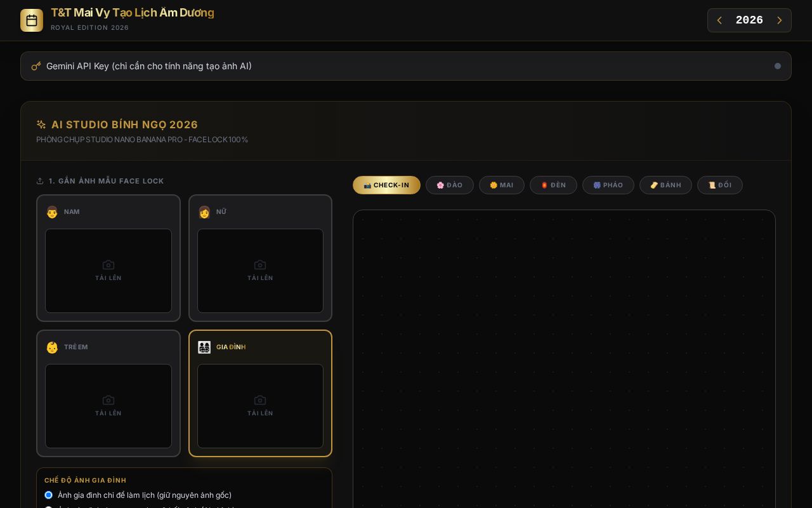
Task: Select the Gia đình family emoji icon
Action: coord(204,347)
